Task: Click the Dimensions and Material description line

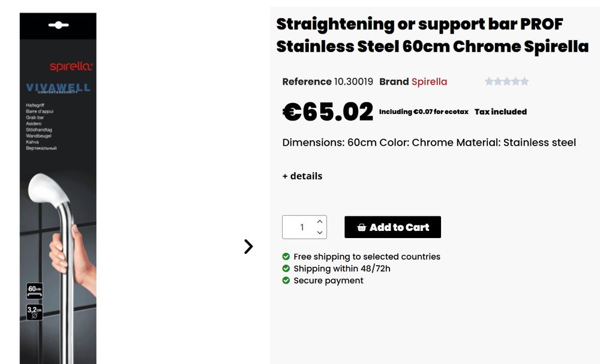Action: [429, 143]
